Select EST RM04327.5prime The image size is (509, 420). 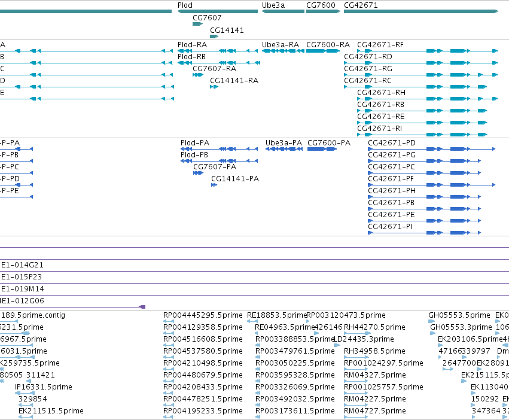[x=375, y=375]
